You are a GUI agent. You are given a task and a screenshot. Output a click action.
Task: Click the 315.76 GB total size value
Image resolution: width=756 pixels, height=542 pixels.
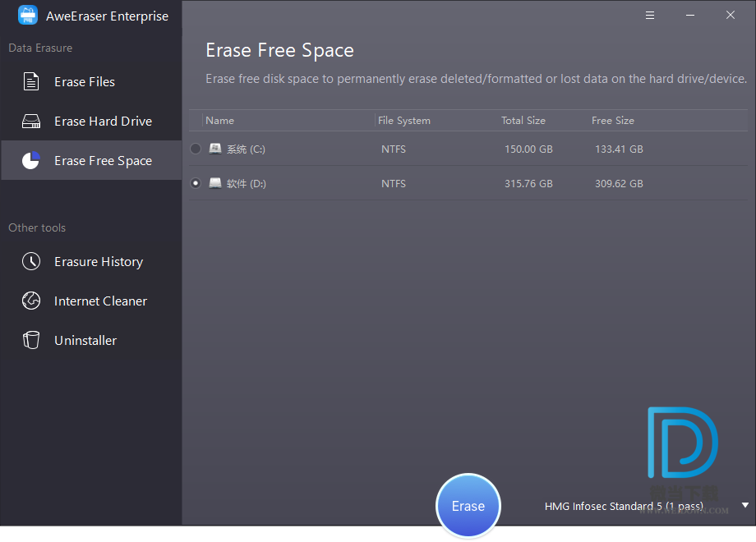tap(528, 184)
